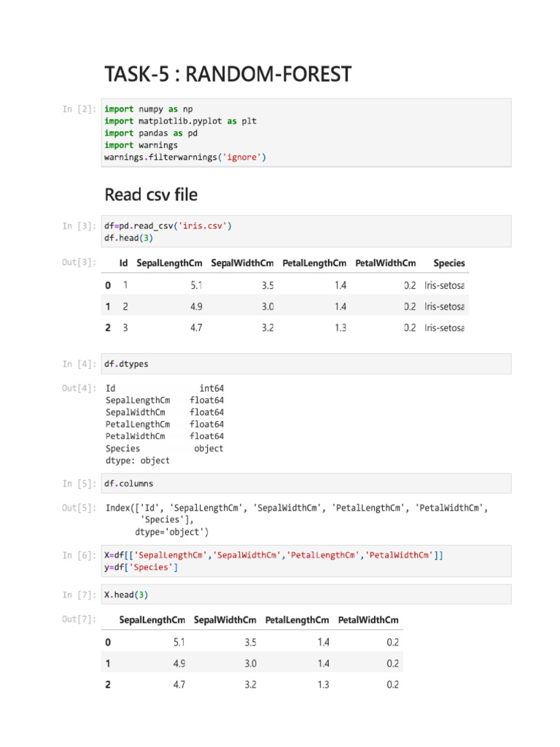Viewport: 560px width, 747px height.
Task: Click the In [4] cell prompt
Action: 79,364
